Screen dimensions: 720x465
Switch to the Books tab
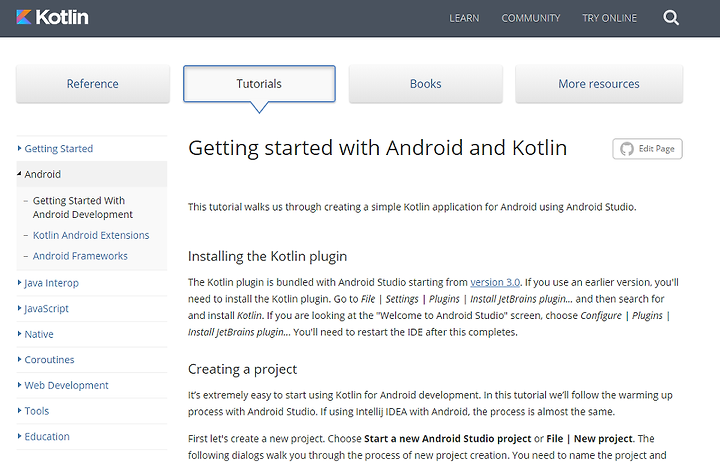(x=426, y=84)
